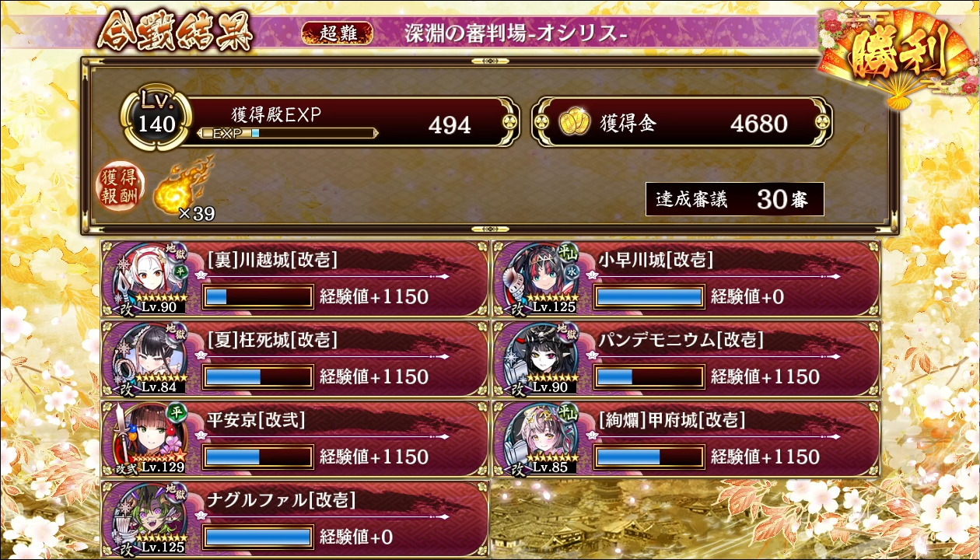
Task: Click the [絢爛]甲府城[改壱] character portrait
Action: pyautogui.click(x=542, y=438)
